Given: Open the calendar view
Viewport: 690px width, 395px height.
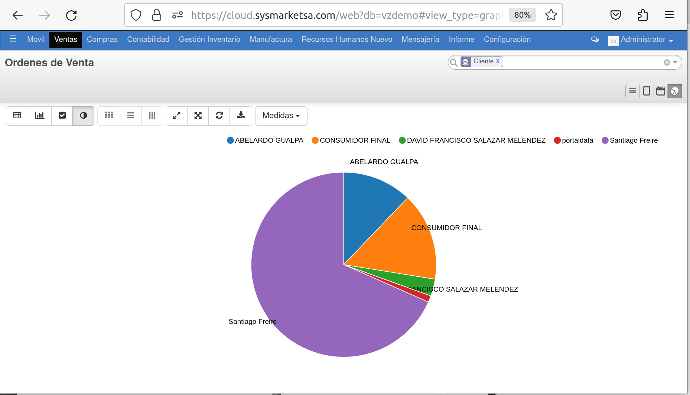Looking at the screenshot, I should [660, 91].
